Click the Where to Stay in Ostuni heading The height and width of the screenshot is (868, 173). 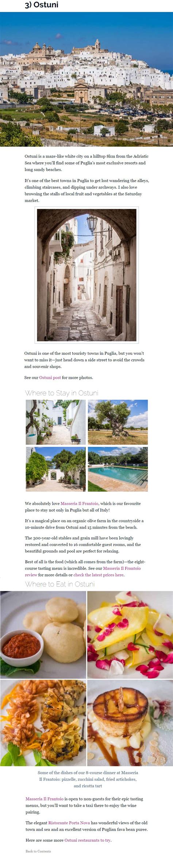click(x=62, y=393)
